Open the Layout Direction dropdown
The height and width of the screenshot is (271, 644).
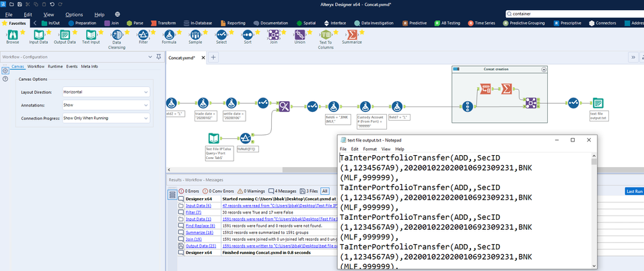point(105,91)
